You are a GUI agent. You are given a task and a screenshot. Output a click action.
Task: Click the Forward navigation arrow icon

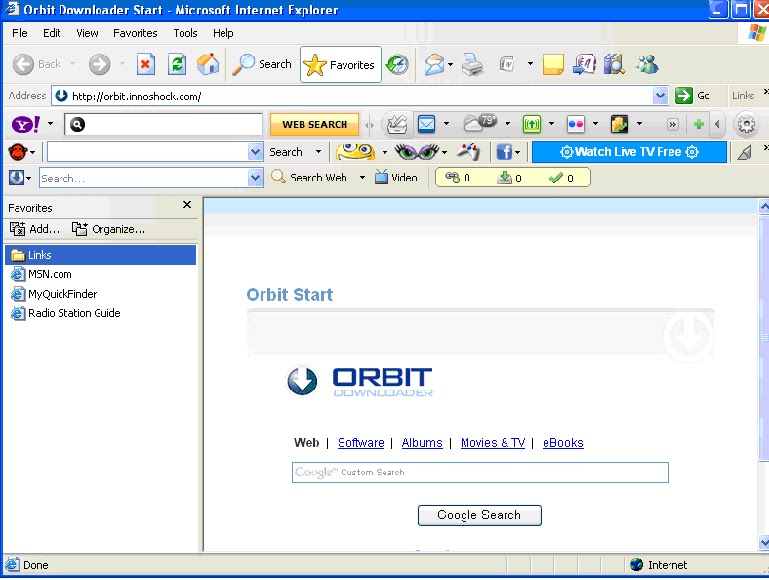point(100,64)
